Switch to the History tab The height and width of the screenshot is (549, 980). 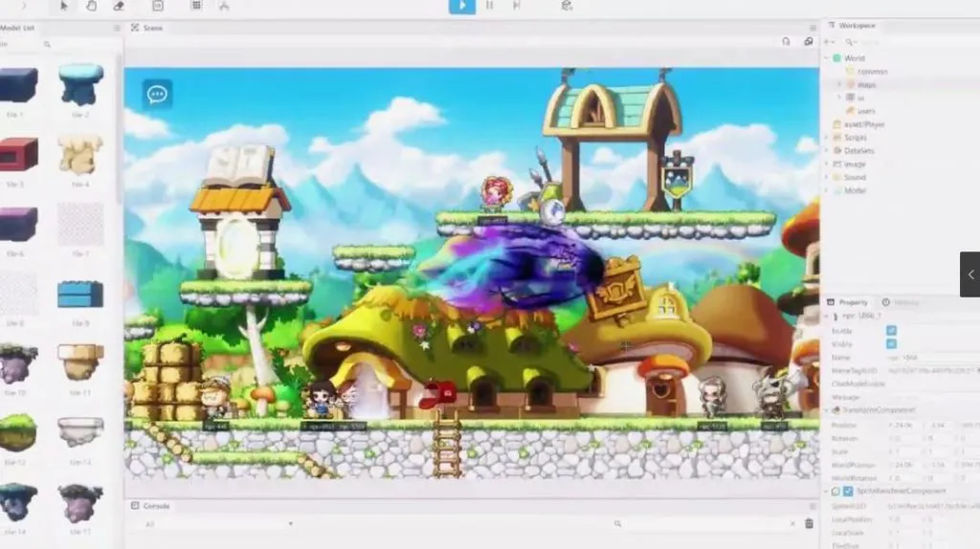coord(902,302)
